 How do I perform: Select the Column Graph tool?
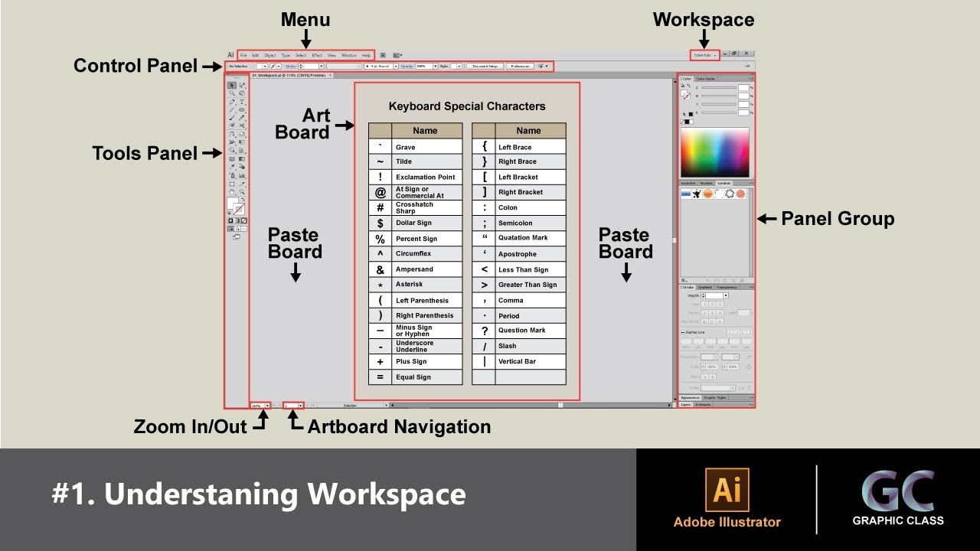coord(242,175)
